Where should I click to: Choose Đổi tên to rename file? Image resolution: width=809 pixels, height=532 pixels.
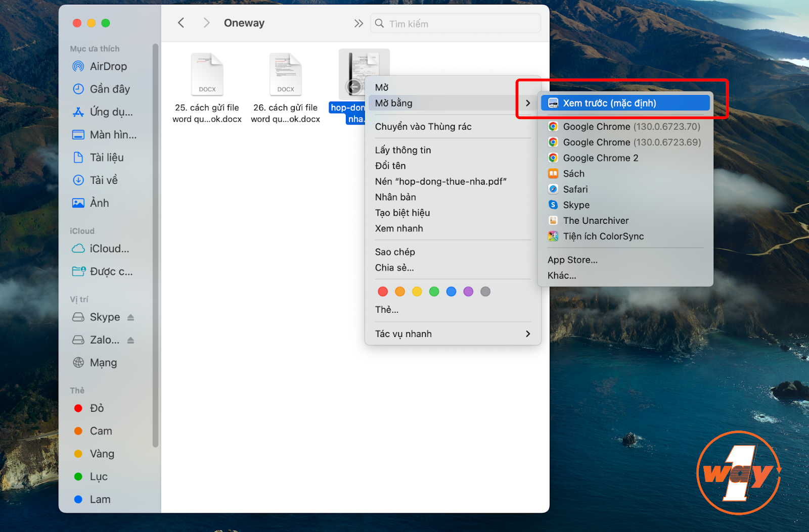(x=453, y=166)
